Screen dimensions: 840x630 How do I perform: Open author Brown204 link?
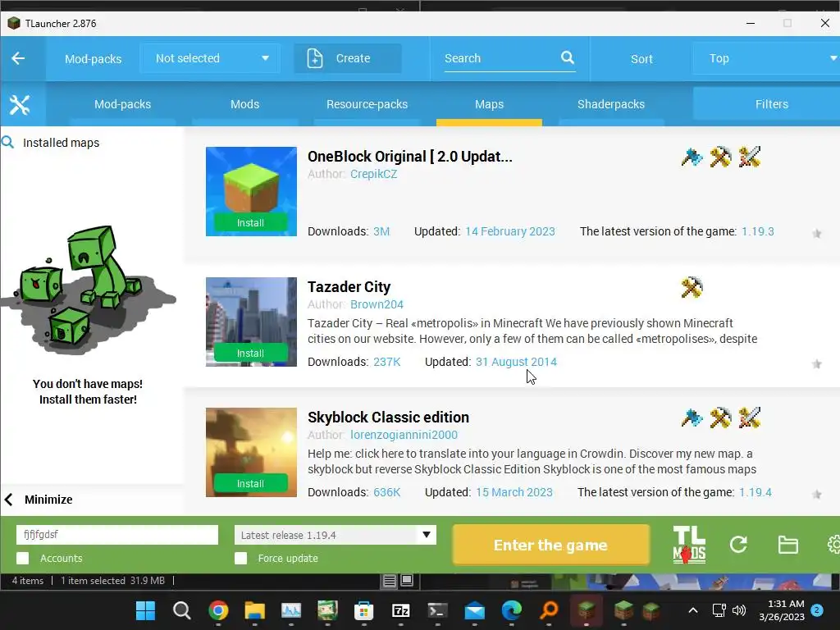pos(377,304)
